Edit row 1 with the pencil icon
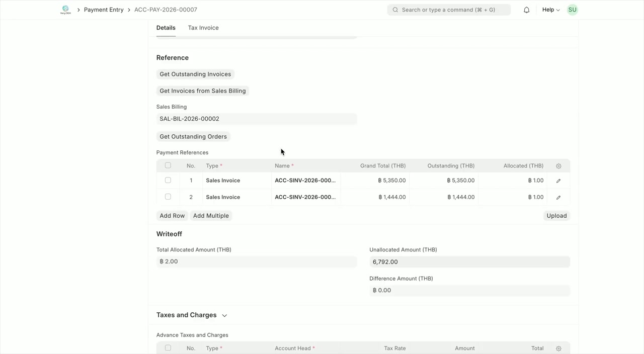 pyautogui.click(x=558, y=181)
